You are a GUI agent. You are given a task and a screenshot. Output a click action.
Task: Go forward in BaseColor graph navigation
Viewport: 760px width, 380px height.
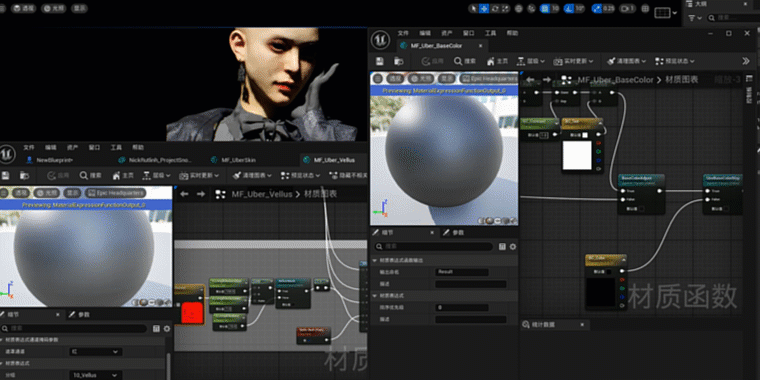coord(547,79)
